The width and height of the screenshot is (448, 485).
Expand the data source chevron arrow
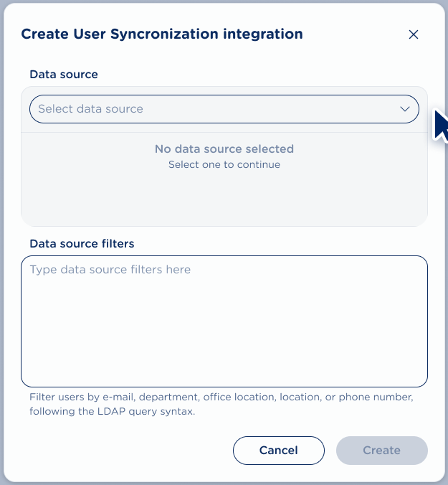pyautogui.click(x=404, y=109)
